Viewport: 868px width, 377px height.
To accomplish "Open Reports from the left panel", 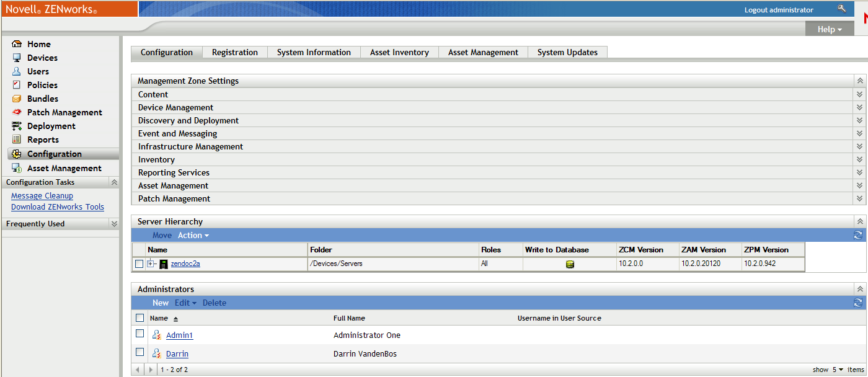I will click(x=17, y=140).
